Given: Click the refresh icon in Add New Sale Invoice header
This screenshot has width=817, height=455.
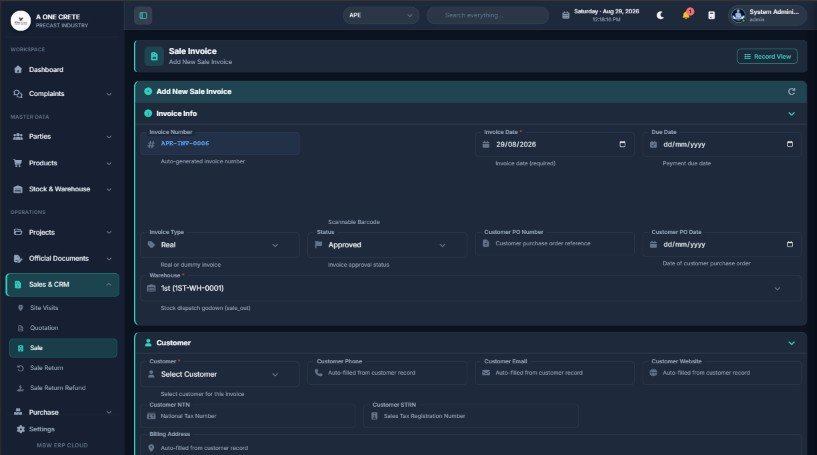Looking at the screenshot, I should 791,92.
